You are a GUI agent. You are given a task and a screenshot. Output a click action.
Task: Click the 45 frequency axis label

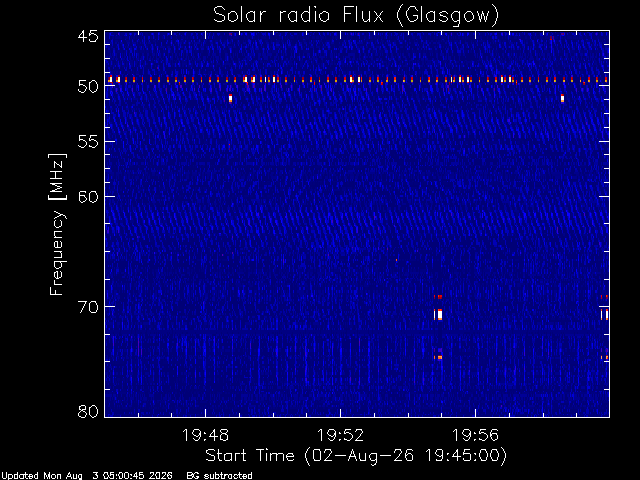click(x=88, y=36)
